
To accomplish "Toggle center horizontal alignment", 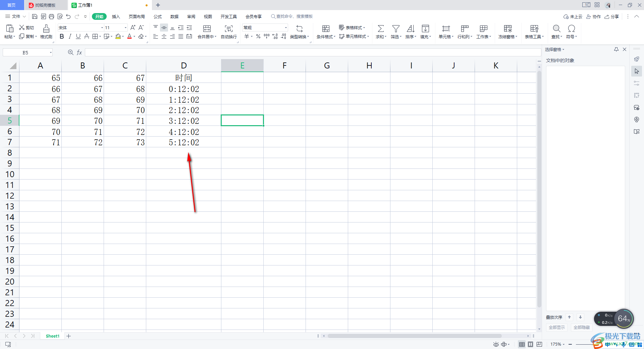I will tap(164, 36).
